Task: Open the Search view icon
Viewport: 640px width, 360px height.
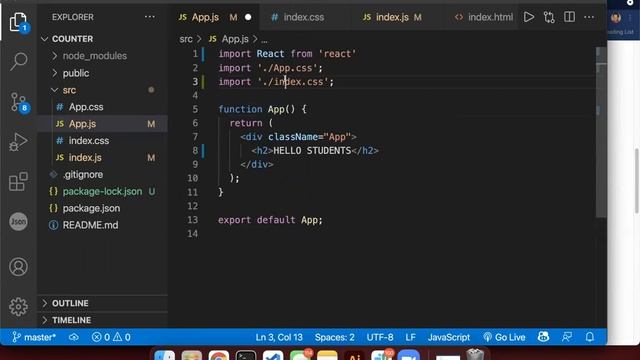Action: click(x=18, y=61)
